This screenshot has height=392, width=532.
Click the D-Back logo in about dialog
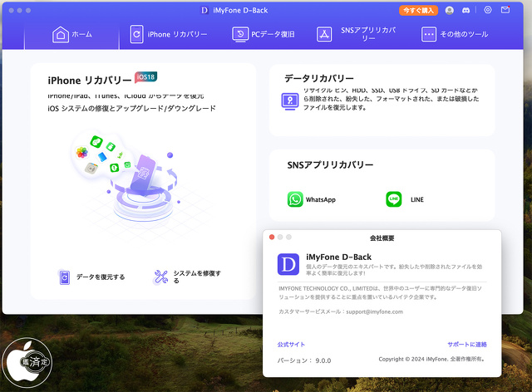(288, 264)
